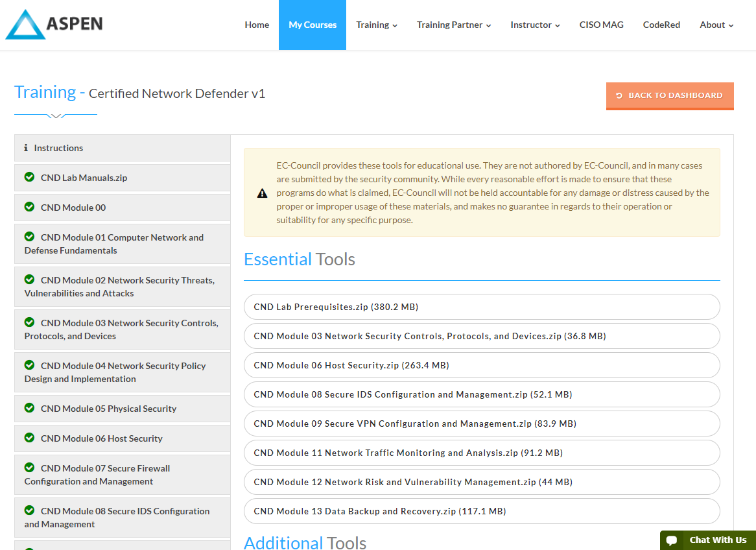Select CND Module 06 Host Security sidebar item
The image size is (756, 550).
123,438
